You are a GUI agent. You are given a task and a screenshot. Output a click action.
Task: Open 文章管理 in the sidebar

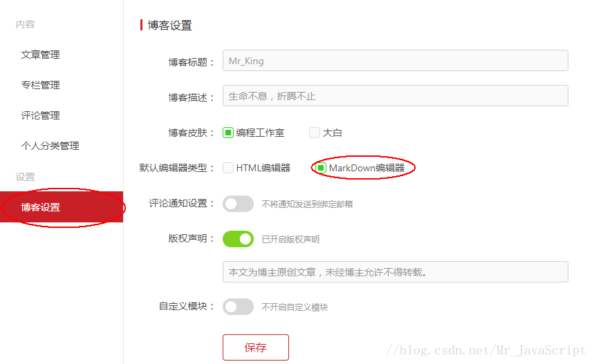pos(41,55)
